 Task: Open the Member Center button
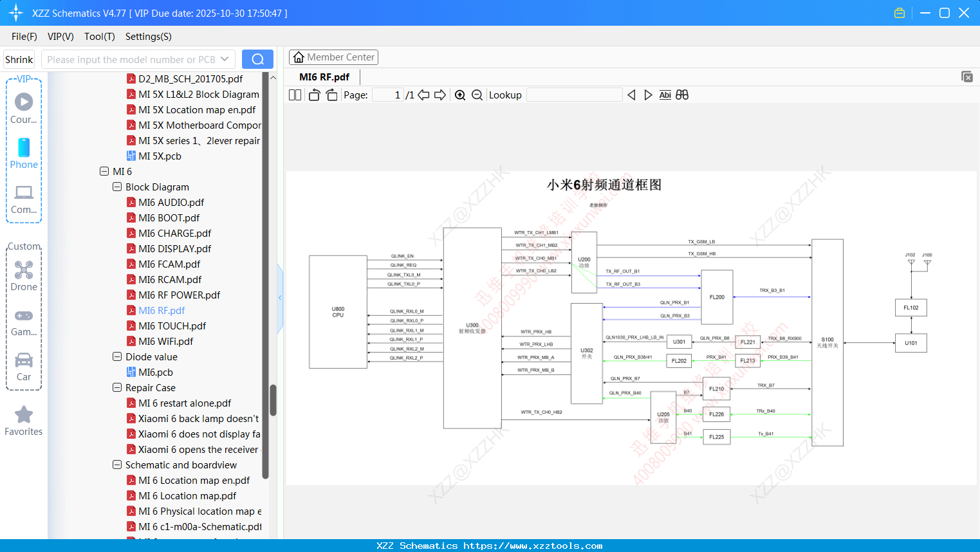pos(333,57)
